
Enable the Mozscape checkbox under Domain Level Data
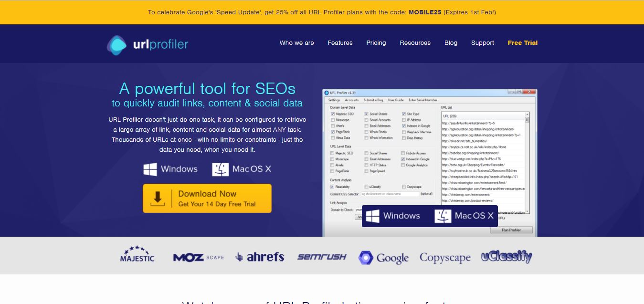click(332, 120)
